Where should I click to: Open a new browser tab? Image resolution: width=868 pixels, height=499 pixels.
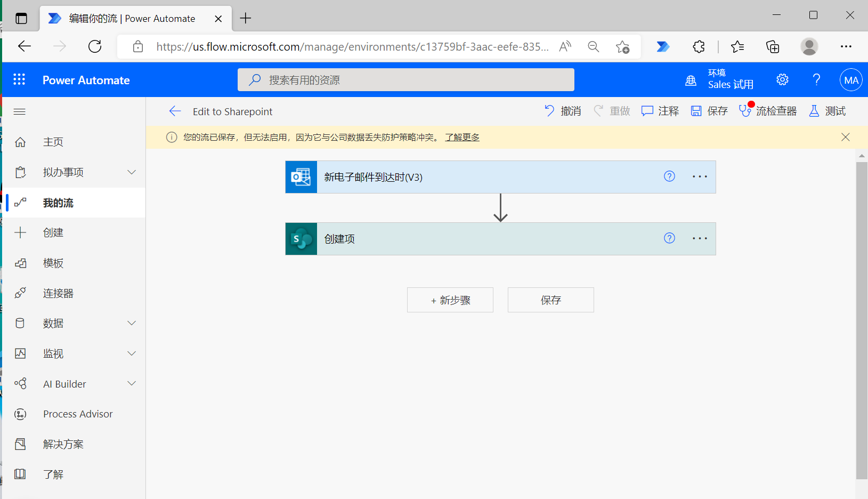pos(245,18)
